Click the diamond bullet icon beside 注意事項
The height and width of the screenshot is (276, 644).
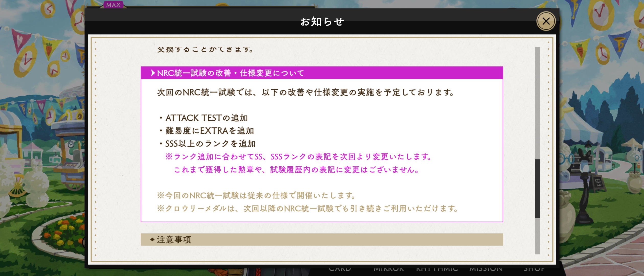[152, 239]
